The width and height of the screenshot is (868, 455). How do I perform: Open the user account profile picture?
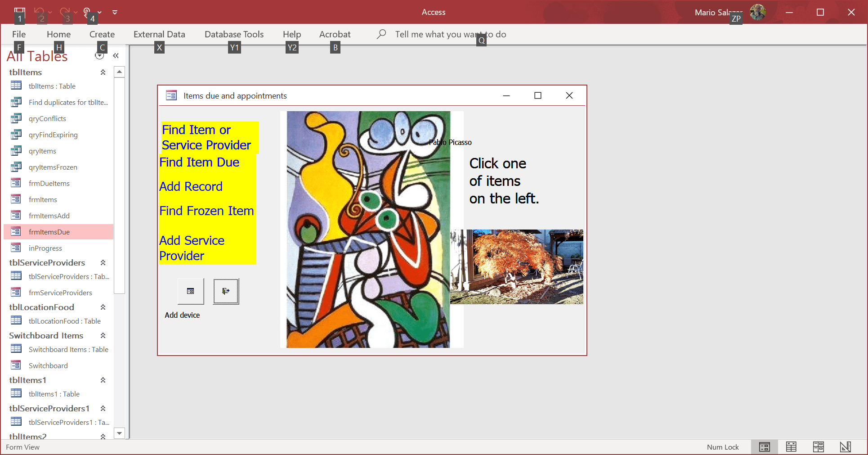(x=758, y=12)
